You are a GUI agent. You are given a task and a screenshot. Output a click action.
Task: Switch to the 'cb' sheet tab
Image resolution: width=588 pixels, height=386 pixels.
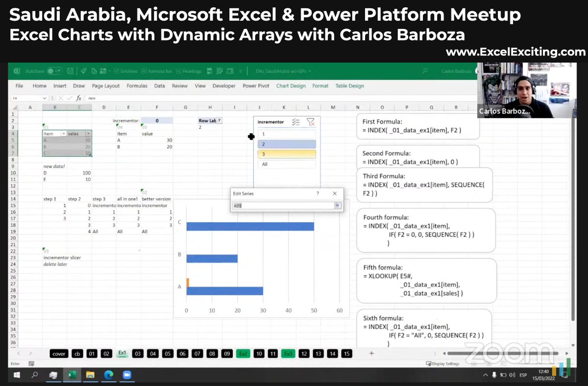pyautogui.click(x=77, y=354)
